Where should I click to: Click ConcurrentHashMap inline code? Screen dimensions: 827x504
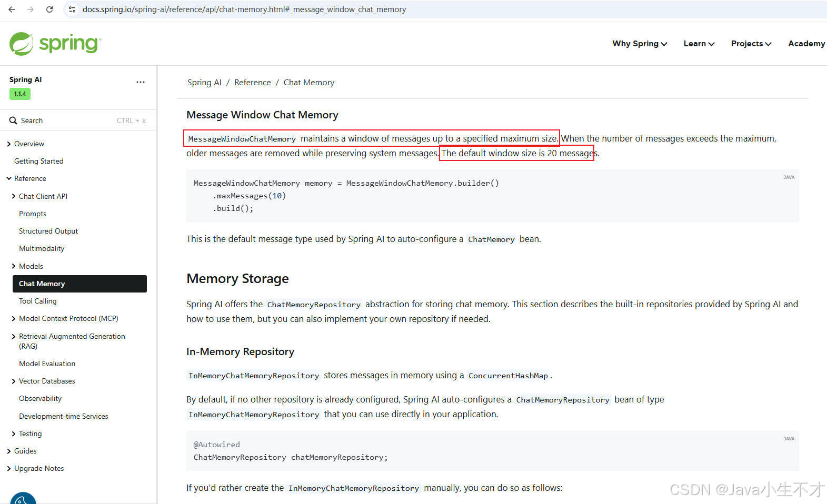(508, 376)
